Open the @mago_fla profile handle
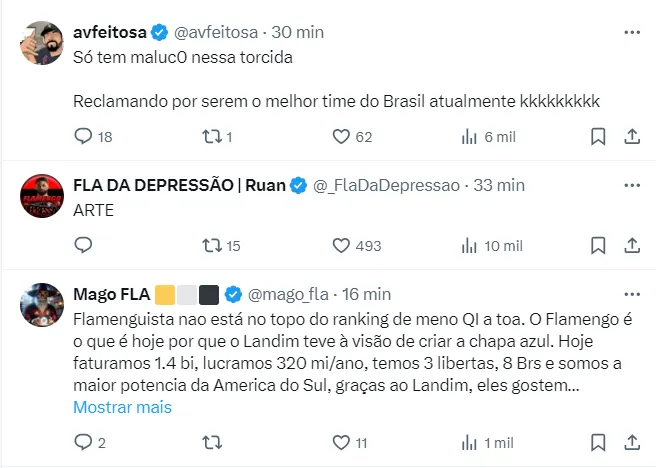The height and width of the screenshot is (468, 656). click(287, 294)
